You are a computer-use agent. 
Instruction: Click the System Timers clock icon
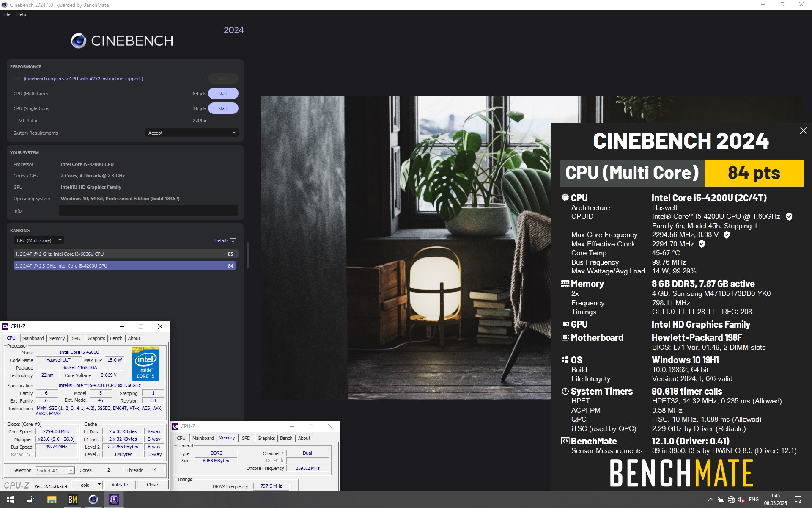click(x=565, y=391)
